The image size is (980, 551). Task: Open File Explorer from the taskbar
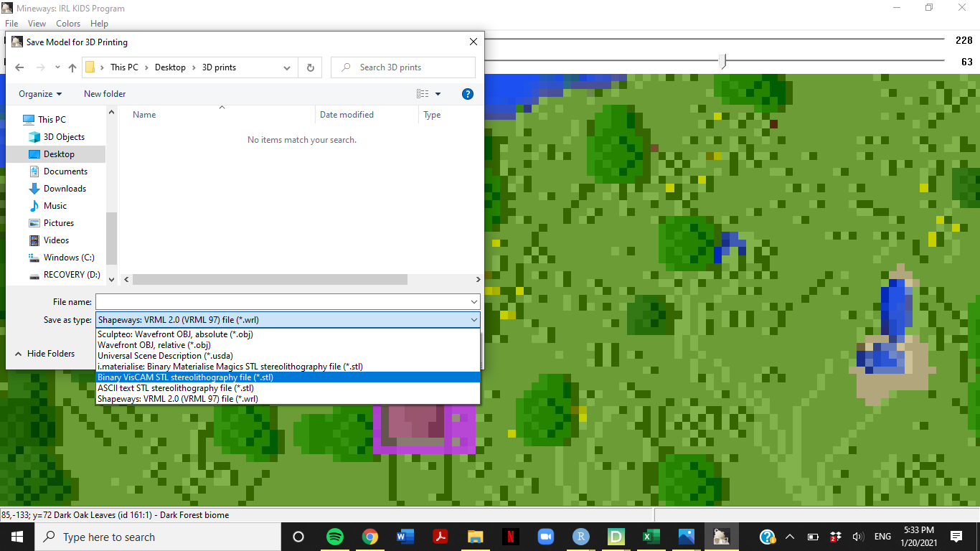tap(475, 537)
